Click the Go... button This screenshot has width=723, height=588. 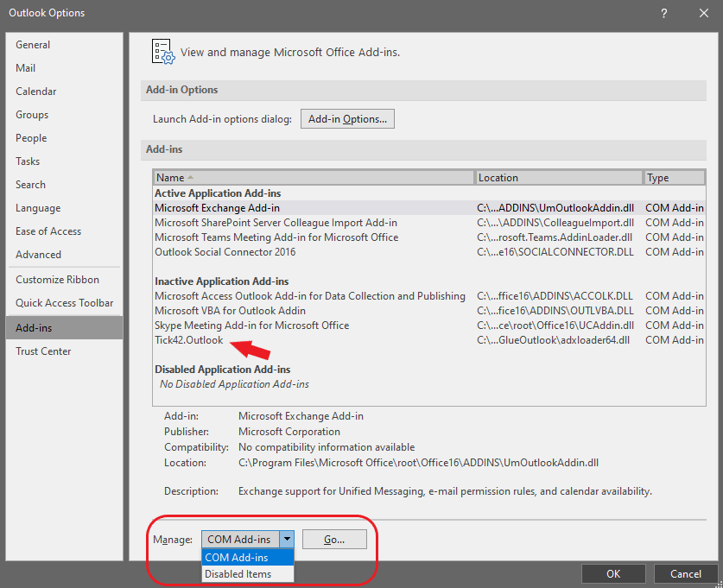coord(334,539)
